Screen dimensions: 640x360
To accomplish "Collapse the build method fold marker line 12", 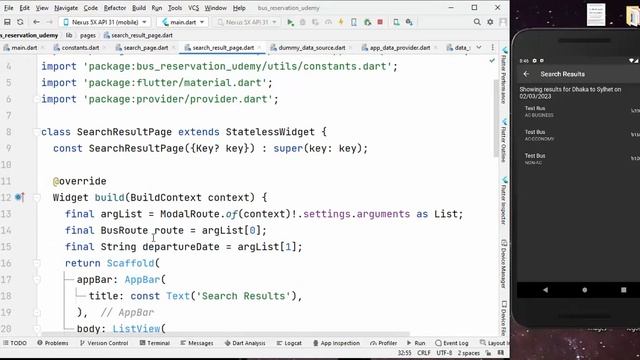I will coord(36,198).
